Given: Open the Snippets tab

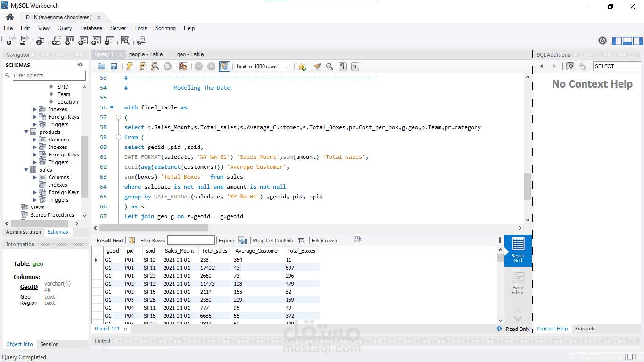Looking at the screenshot, I should (x=585, y=329).
